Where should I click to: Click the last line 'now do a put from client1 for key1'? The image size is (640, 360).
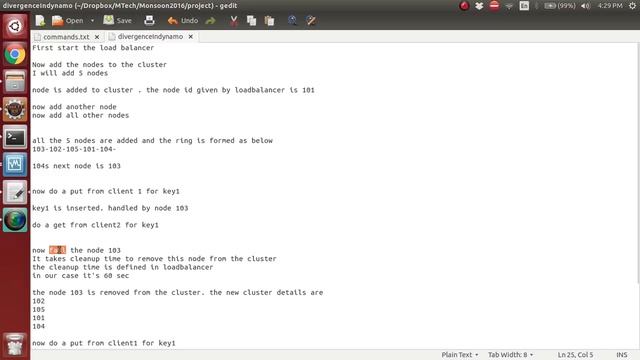pos(104,343)
